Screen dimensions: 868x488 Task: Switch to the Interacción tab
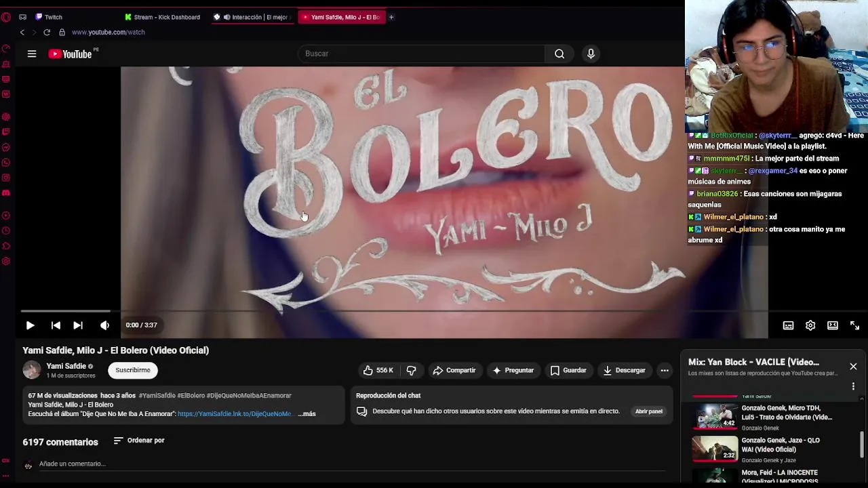tap(252, 17)
